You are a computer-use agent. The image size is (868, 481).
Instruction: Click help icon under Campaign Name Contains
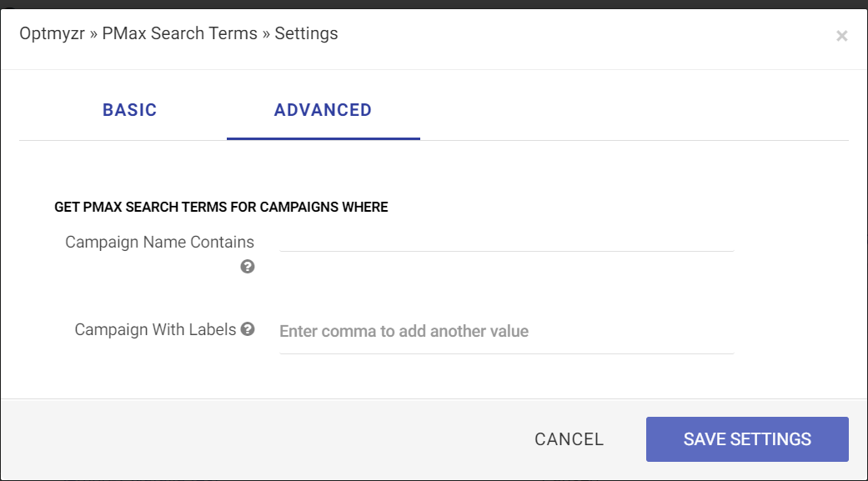coord(248,267)
